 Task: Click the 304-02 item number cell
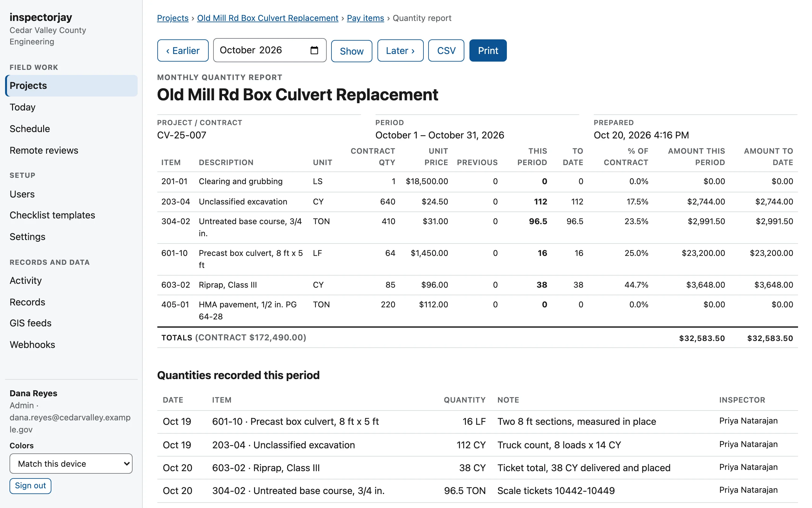pos(175,221)
